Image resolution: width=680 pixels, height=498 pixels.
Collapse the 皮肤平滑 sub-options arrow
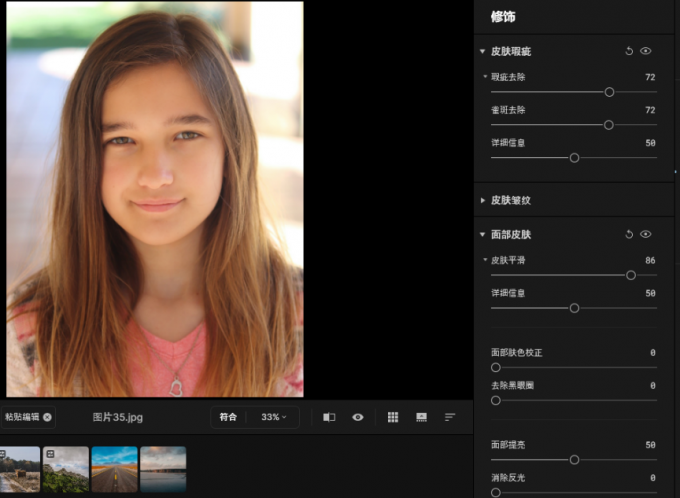click(x=485, y=260)
